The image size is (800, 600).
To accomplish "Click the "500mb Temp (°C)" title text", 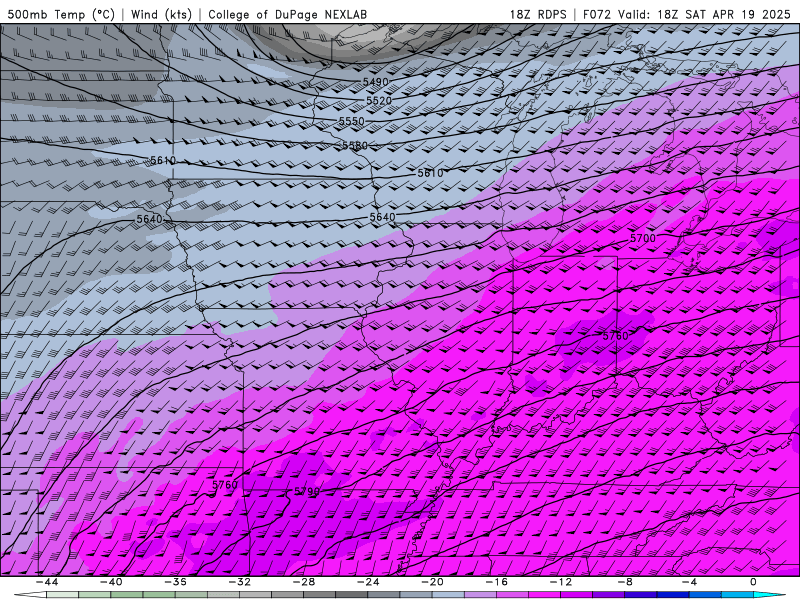I will 61,14.
